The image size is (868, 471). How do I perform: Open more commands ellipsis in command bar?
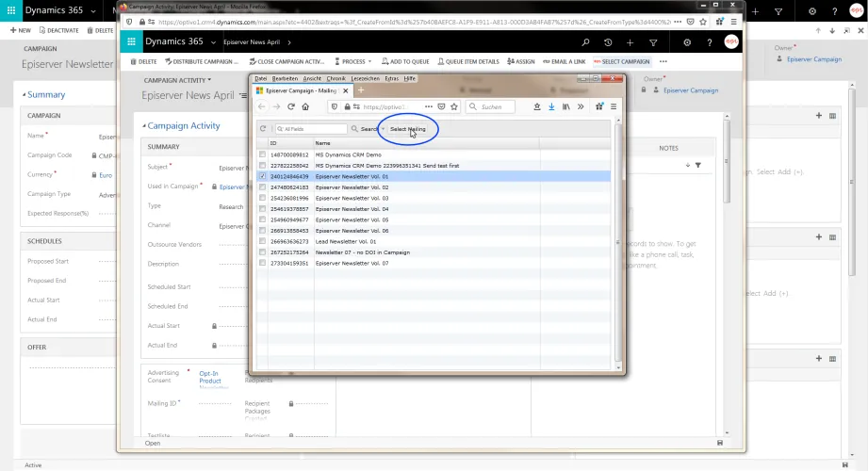point(663,61)
